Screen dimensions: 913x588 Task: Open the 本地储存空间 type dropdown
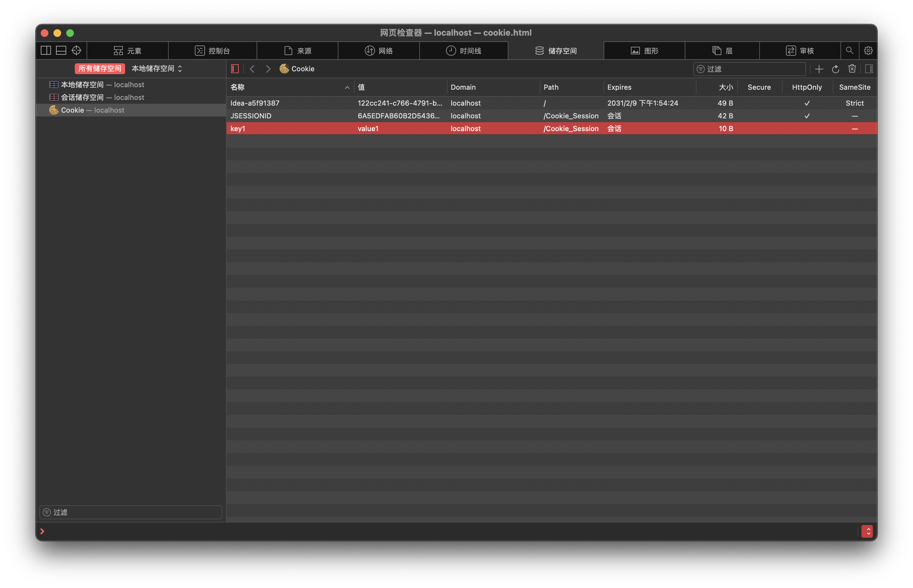coord(157,69)
